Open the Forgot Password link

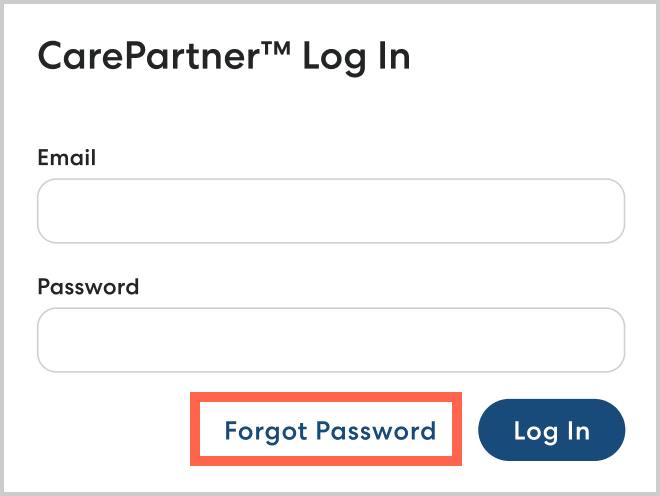click(x=330, y=431)
